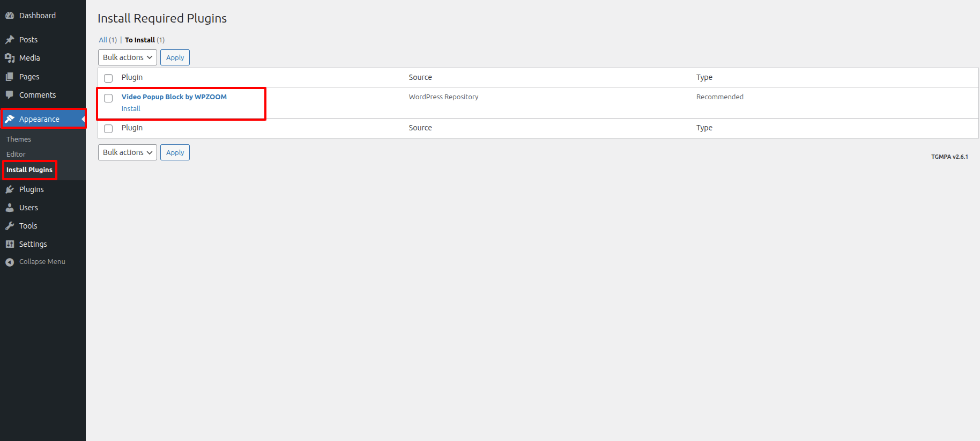Open Install Plugins submenu item
Viewport: 980px width, 441px height.
29,170
